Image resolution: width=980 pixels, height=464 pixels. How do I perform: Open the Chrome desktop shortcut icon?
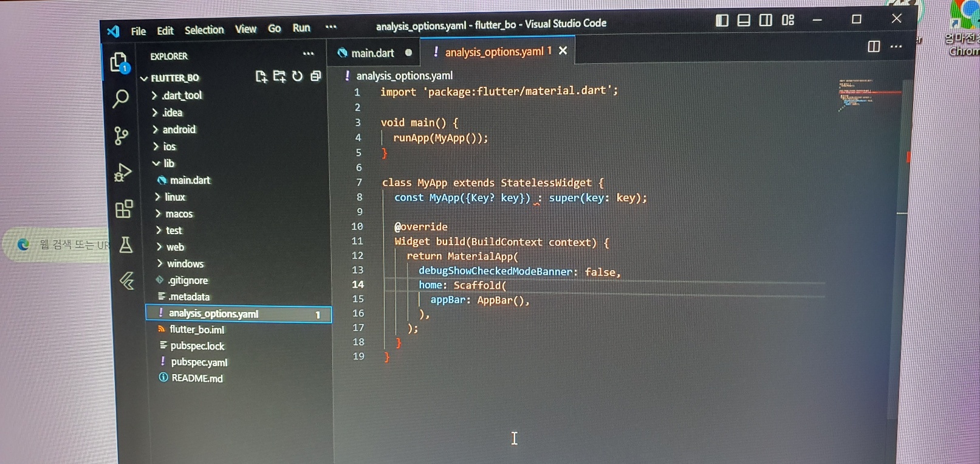(965, 27)
